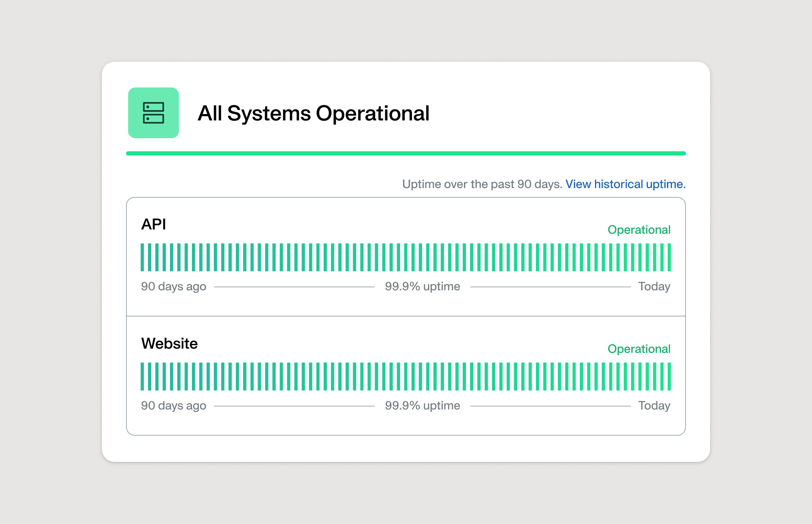Click the API '90 days ago' label
Viewport: 812px width, 524px height.
coord(174,287)
